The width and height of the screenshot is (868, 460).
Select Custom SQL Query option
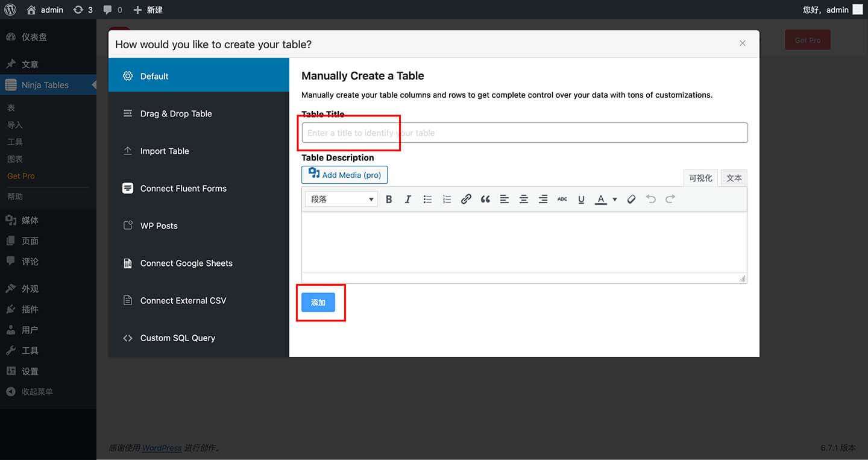tap(199, 338)
